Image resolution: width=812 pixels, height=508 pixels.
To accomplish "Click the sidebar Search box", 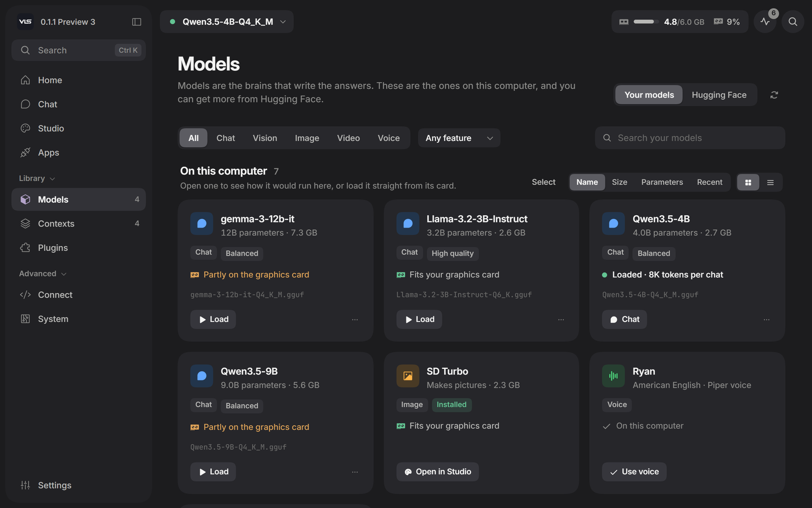I will click(x=79, y=50).
